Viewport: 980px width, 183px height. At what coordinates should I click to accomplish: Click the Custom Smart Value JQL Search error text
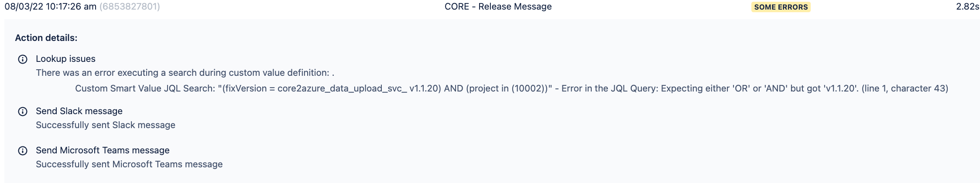[511, 88]
